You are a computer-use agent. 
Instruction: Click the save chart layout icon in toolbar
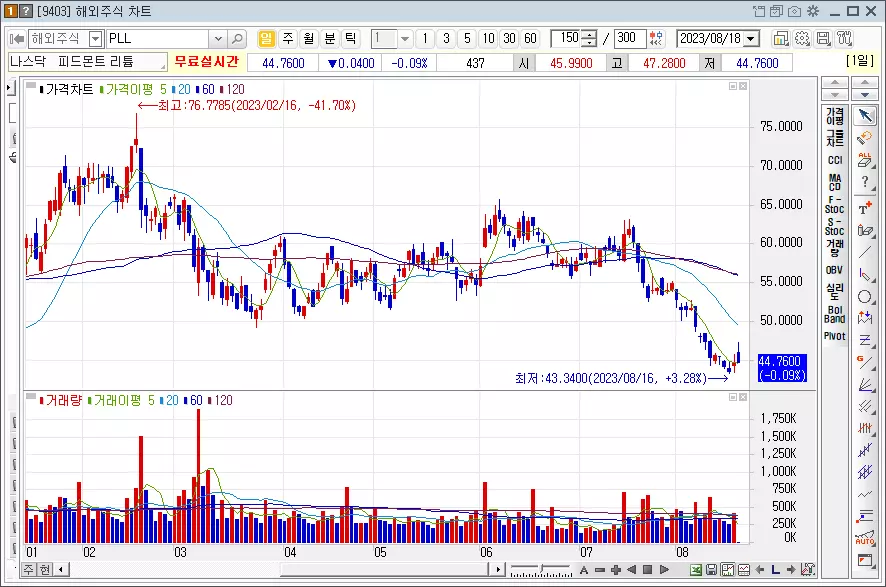point(824,38)
